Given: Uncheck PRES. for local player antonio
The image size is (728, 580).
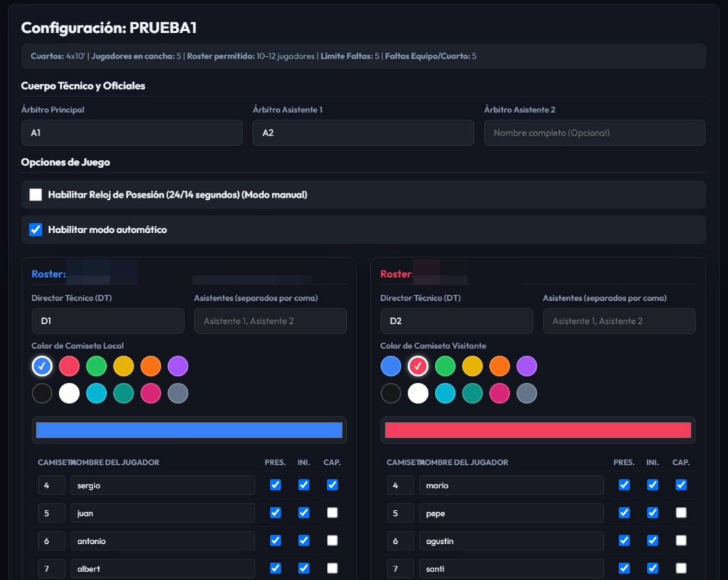Looking at the screenshot, I should [x=275, y=541].
